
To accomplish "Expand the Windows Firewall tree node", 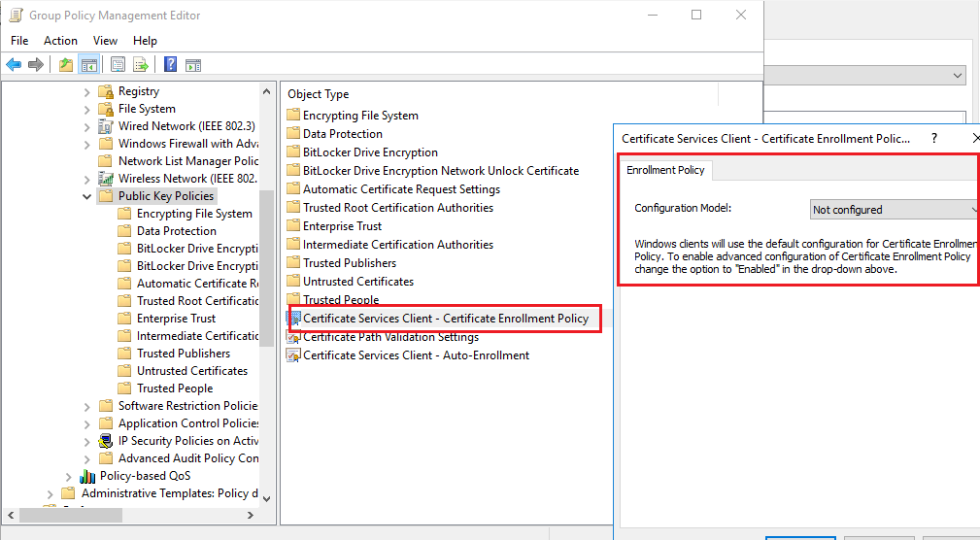I will (86, 144).
